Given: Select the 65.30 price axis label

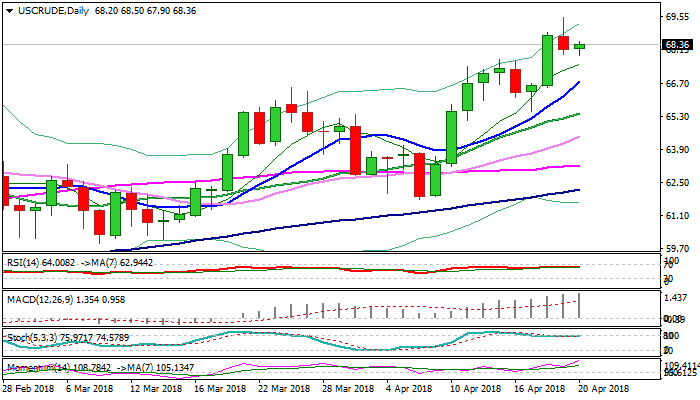Looking at the screenshot, I should (x=678, y=117).
